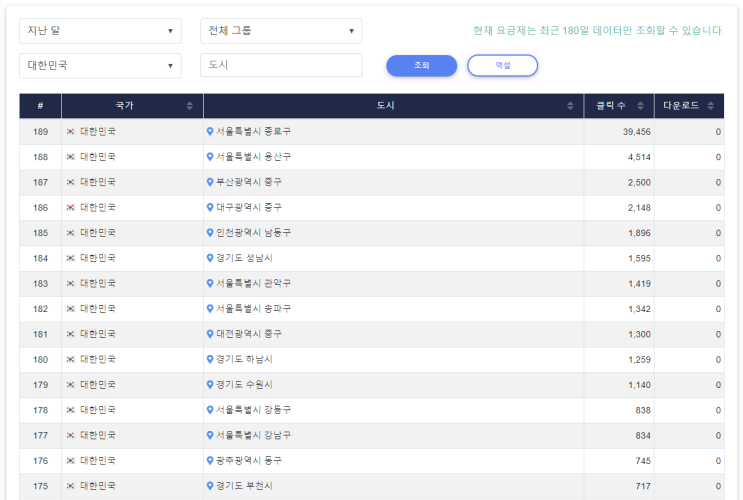Click map pin for 서울특별시 관악구
Image resolution: width=743 pixels, height=500 pixels.
tap(210, 283)
